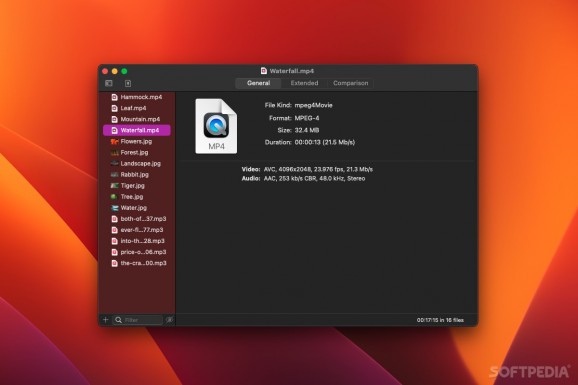Select the ever-fl...77.mp3 file
This screenshot has width=578, height=385.
pyautogui.click(x=137, y=230)
